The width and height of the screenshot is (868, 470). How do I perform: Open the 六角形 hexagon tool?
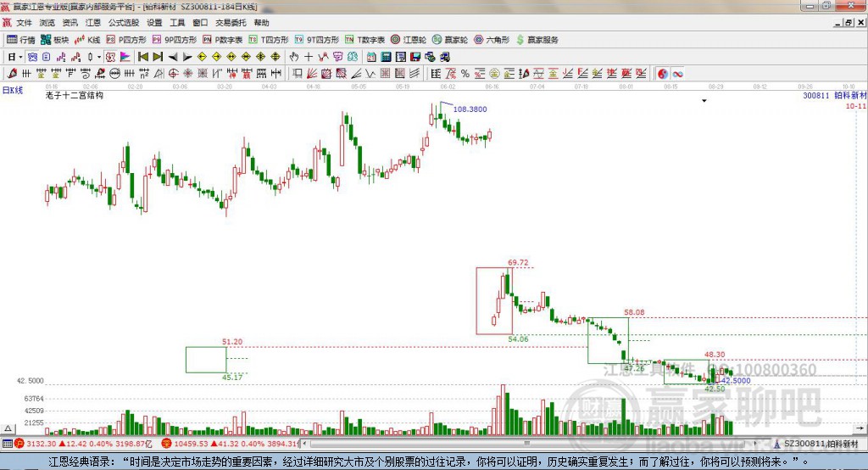(x=492, y=39)
